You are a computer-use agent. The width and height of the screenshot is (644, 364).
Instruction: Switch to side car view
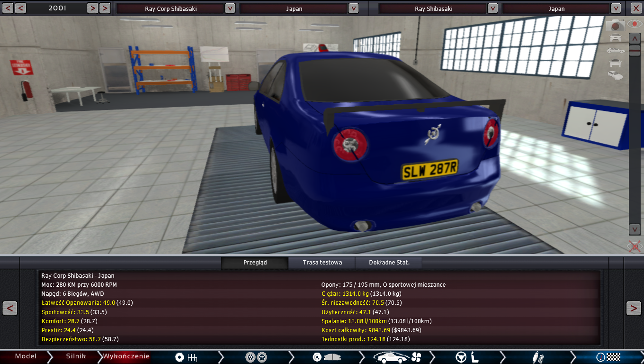click(616, 50)
